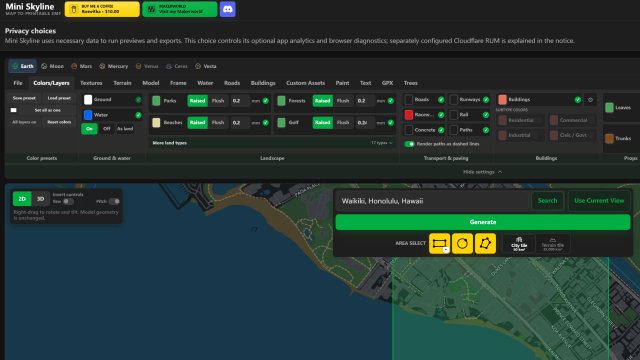The image size is (640, 360).
Task: Collapse panel with Hide settings
Action: pos(482,172)
